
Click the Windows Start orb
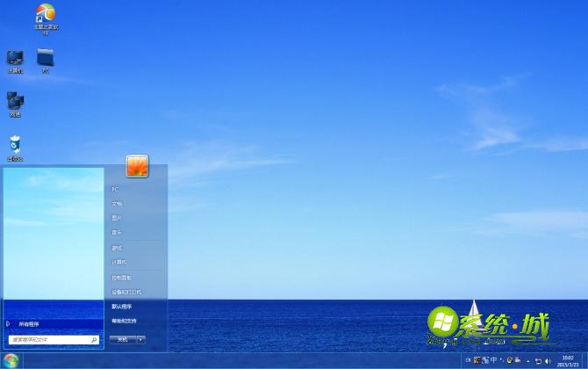click(x=11, y=360)
